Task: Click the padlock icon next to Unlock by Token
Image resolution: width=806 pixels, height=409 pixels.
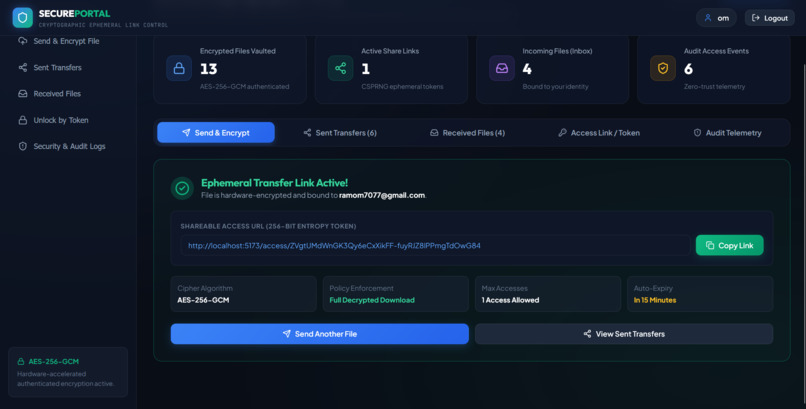Action: [23, 120]
